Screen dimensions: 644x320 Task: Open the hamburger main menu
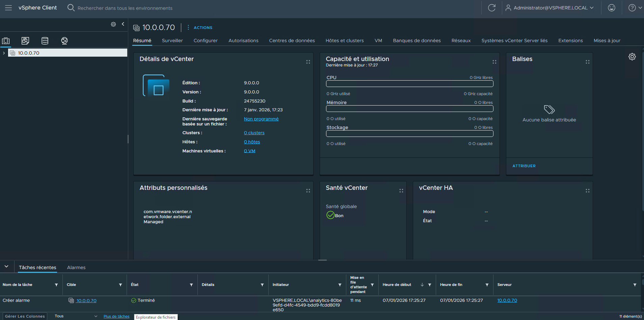click(x=8, y=8)
